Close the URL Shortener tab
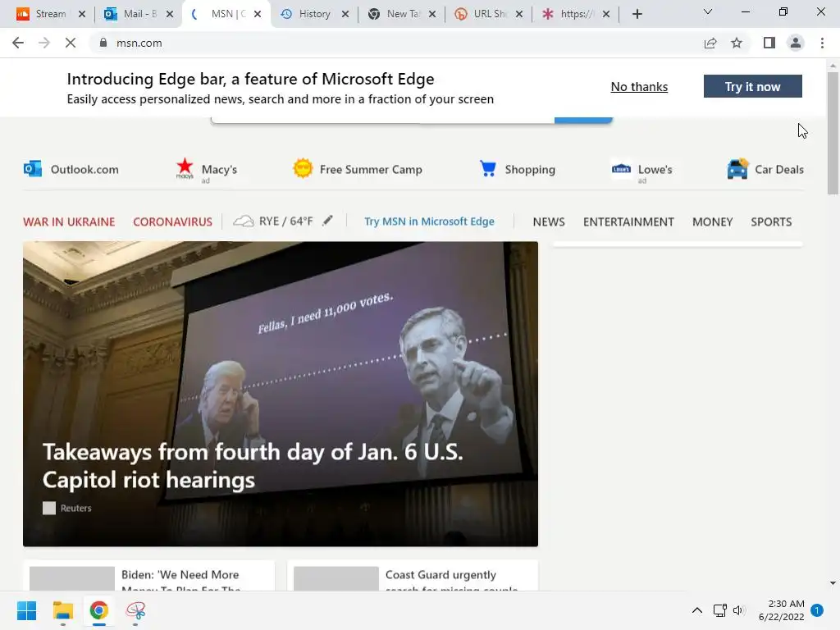840x630 pixels. click(x=519, y=14)
